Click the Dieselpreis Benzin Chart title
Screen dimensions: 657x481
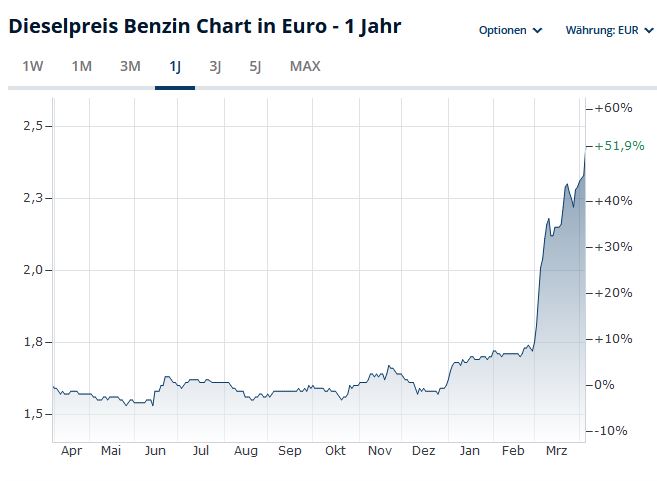click(x=205, y=26)
